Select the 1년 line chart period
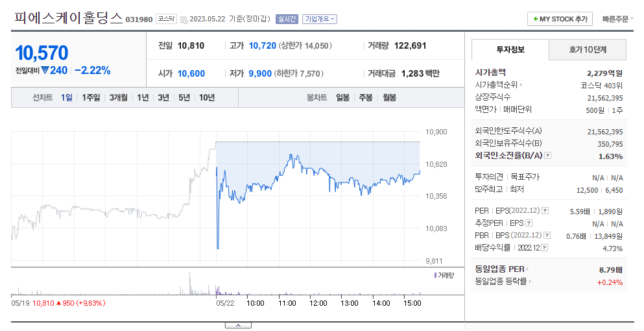 (143, 97)
